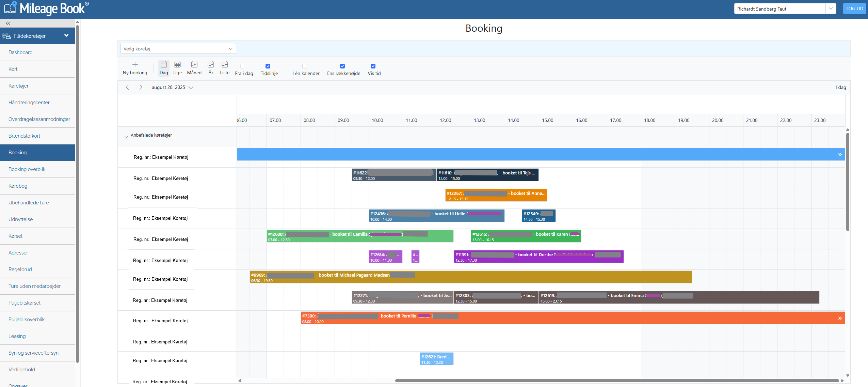This screenshot has height=387, width=868.
Task: Switch to År year view
Action: pos(211,68)
